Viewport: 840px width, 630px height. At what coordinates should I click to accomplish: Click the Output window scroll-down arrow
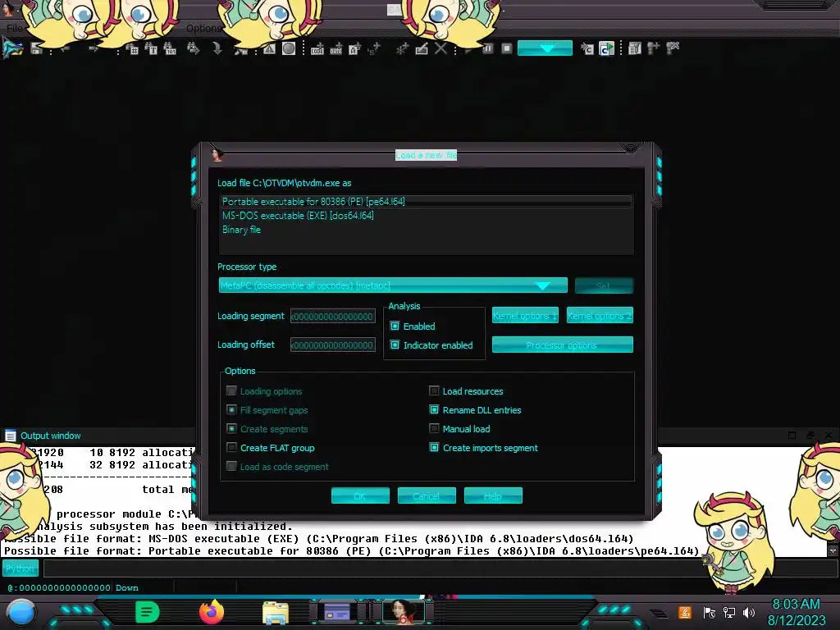point(833,550)
